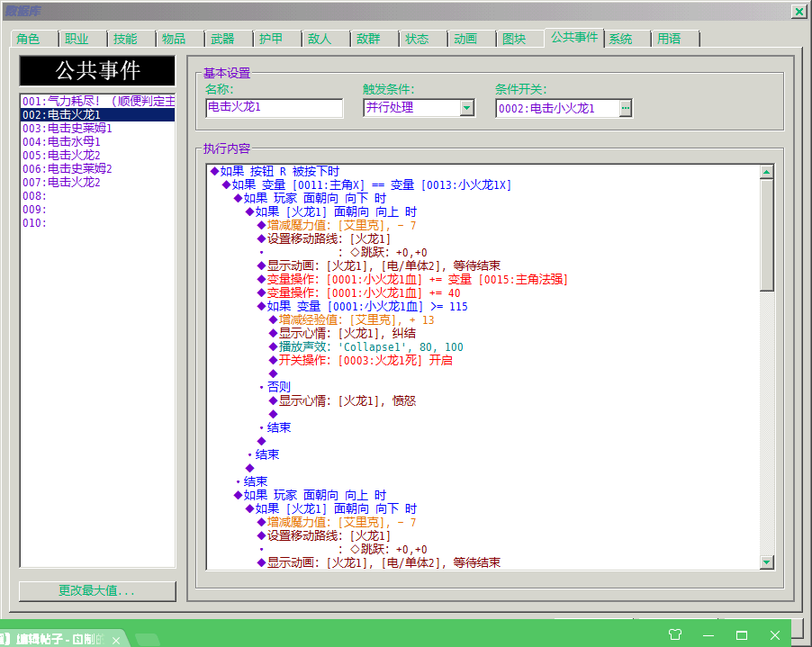The height and width of the screenshot is (647, 812).
Task: Expand the 触发条件 dropdown
Action: (467, 108)
